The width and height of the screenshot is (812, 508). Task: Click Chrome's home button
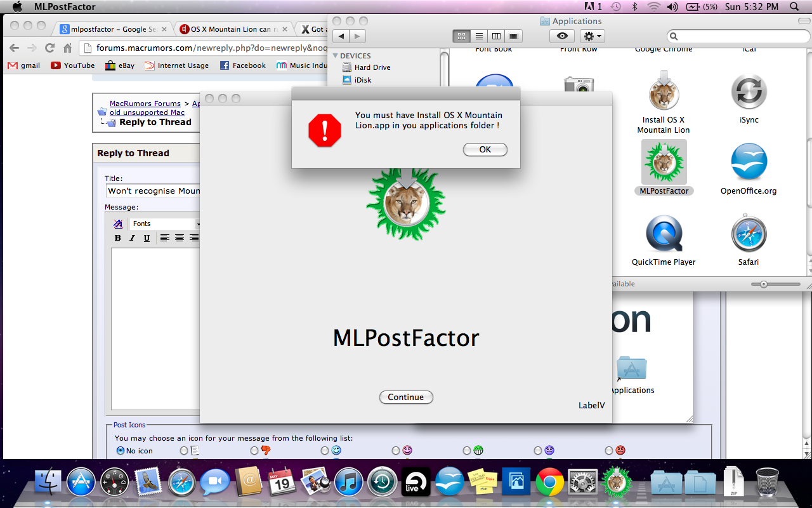click(x=67, y=48)
